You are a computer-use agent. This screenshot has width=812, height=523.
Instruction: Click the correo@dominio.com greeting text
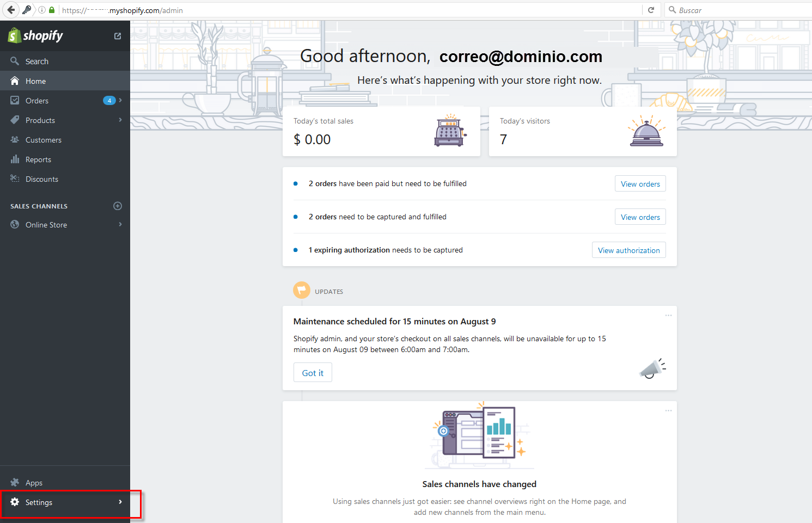521,57
